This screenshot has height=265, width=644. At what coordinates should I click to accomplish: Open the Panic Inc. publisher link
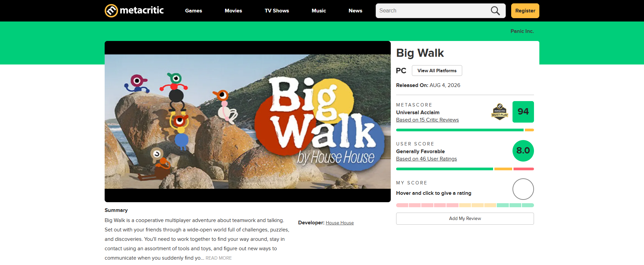pyautogui.click(x=522, y=31)
